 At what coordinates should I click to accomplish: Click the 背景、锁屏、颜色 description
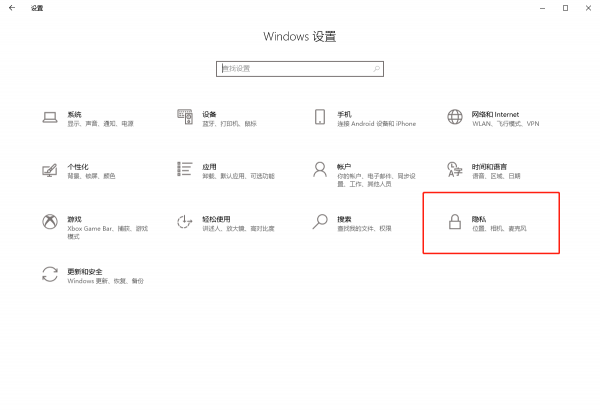[91, 176]
